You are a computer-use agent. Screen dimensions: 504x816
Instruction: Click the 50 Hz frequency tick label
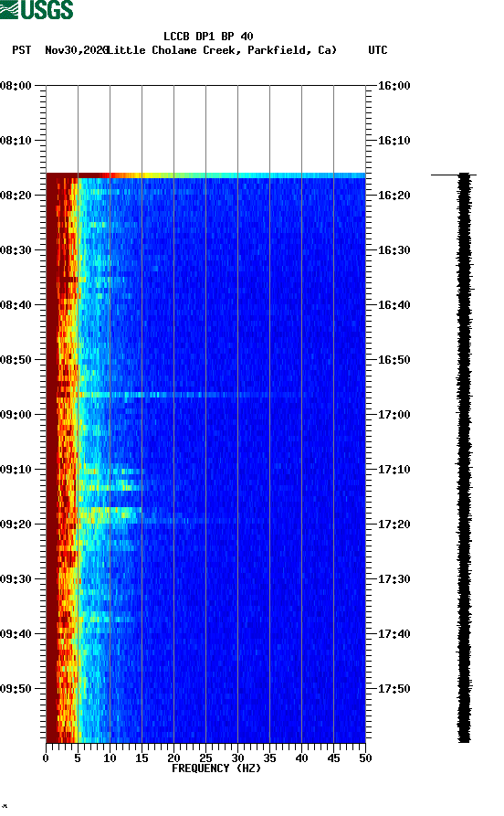pos(365,758)
